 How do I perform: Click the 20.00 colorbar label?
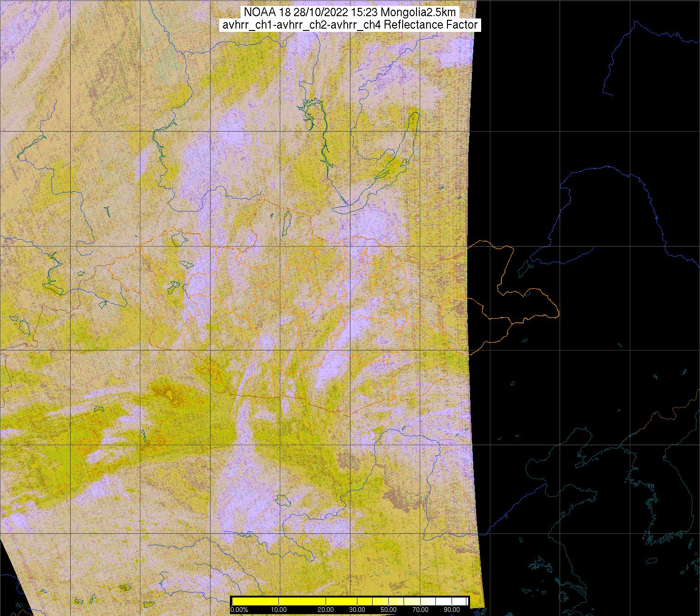click(x=326, y=610)
